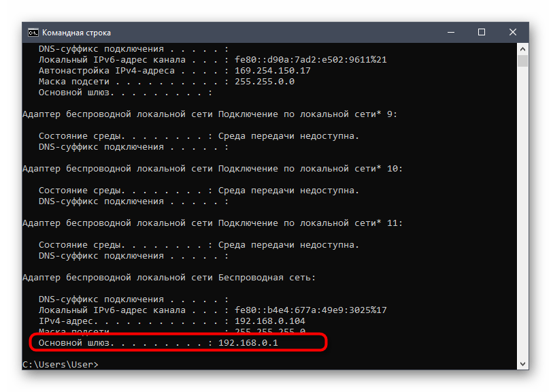Minimize the Командная строка window
This screenshot has width=551, height=392.
[450, 32]
